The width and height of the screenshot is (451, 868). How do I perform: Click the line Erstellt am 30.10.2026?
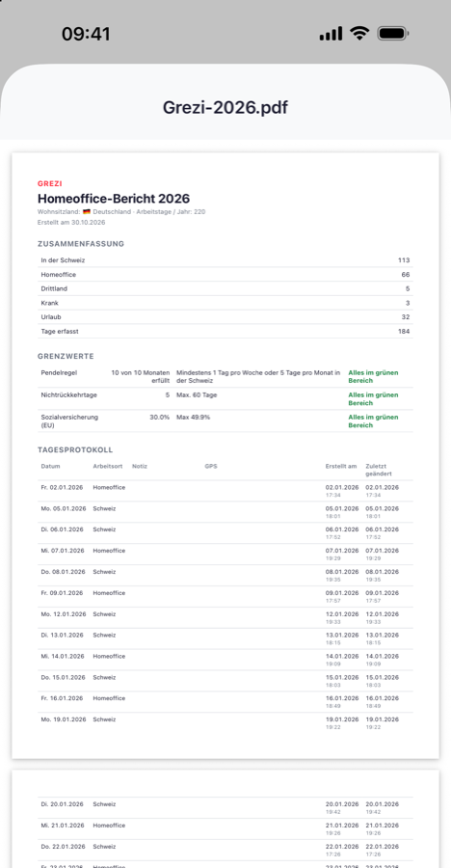click(71, 223)
